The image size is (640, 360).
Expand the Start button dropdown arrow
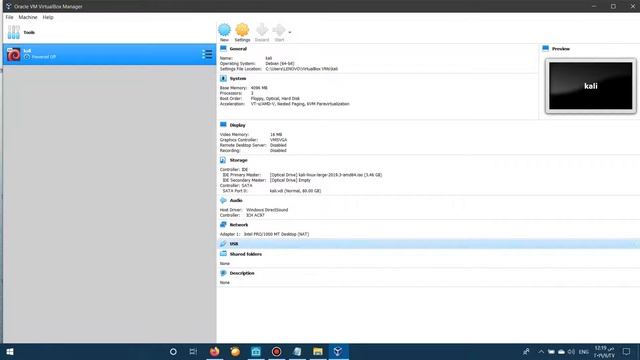(290, 32)
